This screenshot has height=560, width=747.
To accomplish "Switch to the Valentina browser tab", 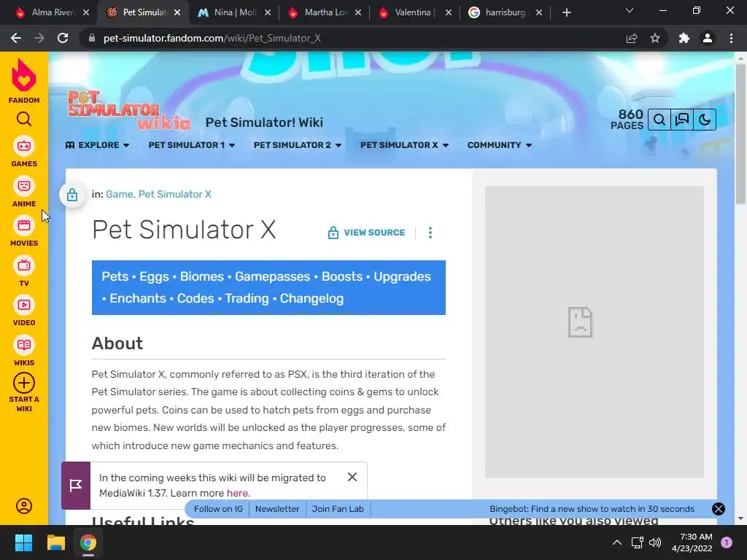I will point(414,12).
